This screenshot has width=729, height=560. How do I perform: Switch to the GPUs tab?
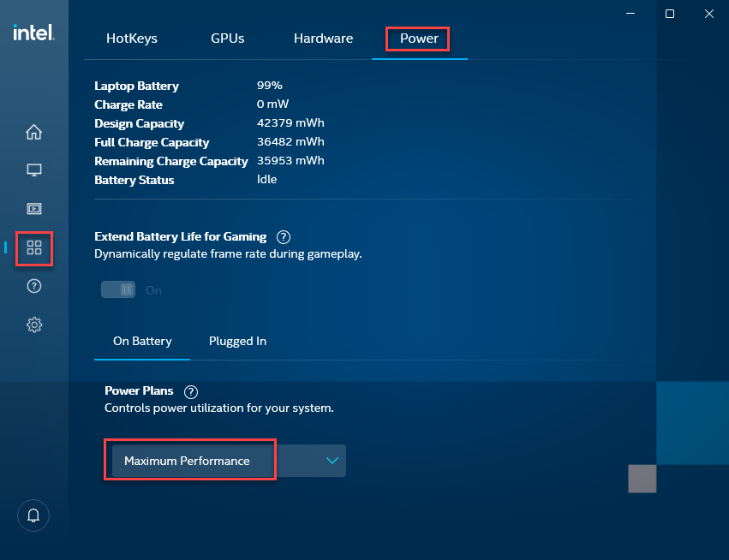pyautogui.click(x=227, y=39)
